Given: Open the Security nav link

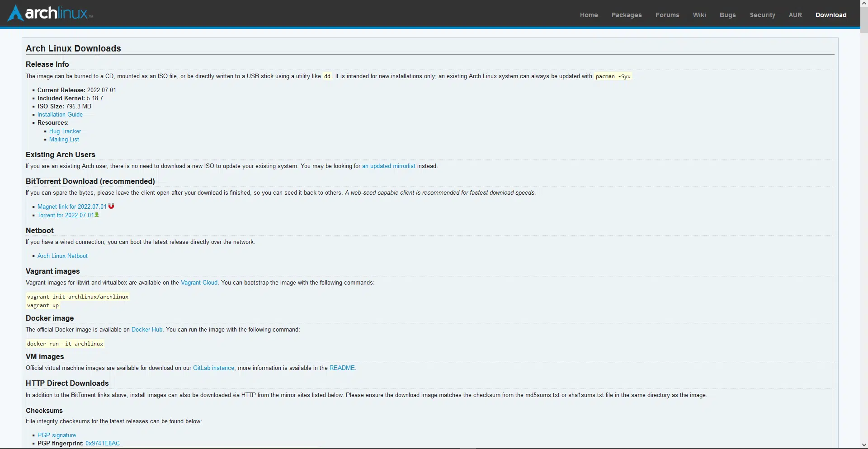Looking at the screenshot, I should click(762, 15).
